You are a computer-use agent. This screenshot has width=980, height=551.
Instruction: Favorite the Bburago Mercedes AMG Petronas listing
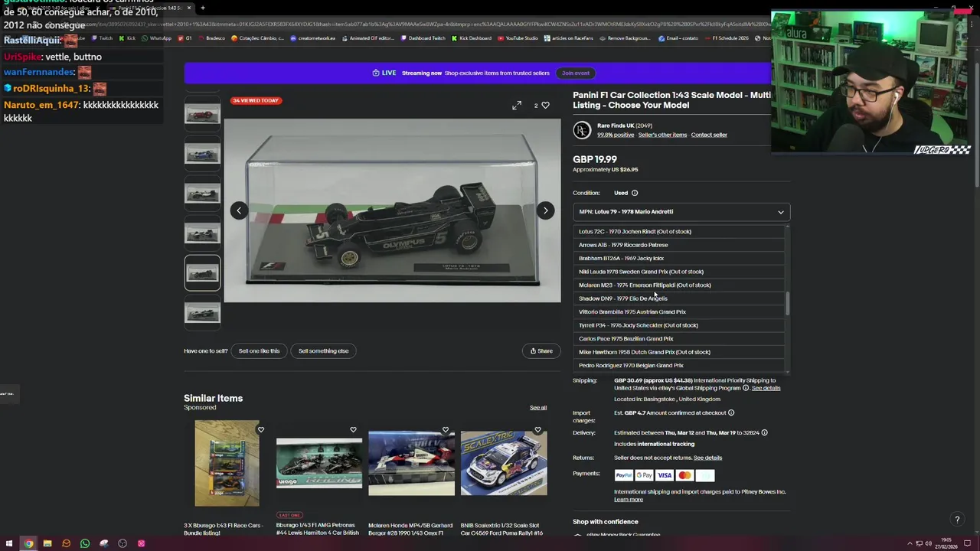[353, 430]
